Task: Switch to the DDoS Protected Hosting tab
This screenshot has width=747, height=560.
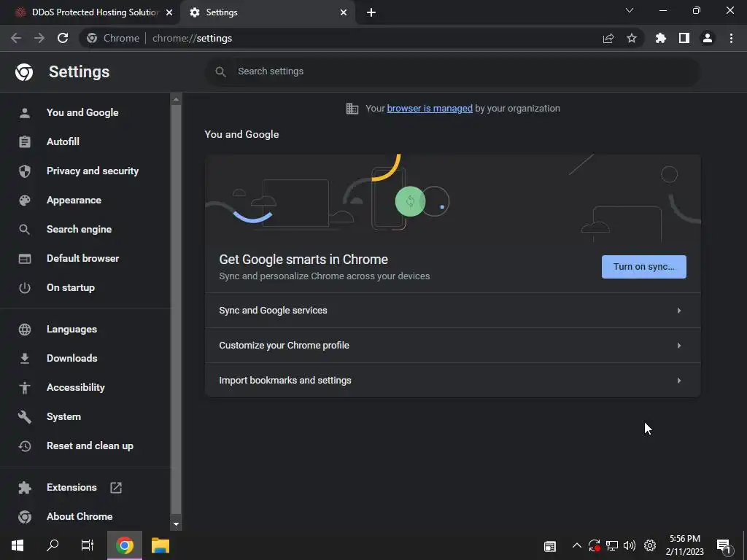Action: 90,12
